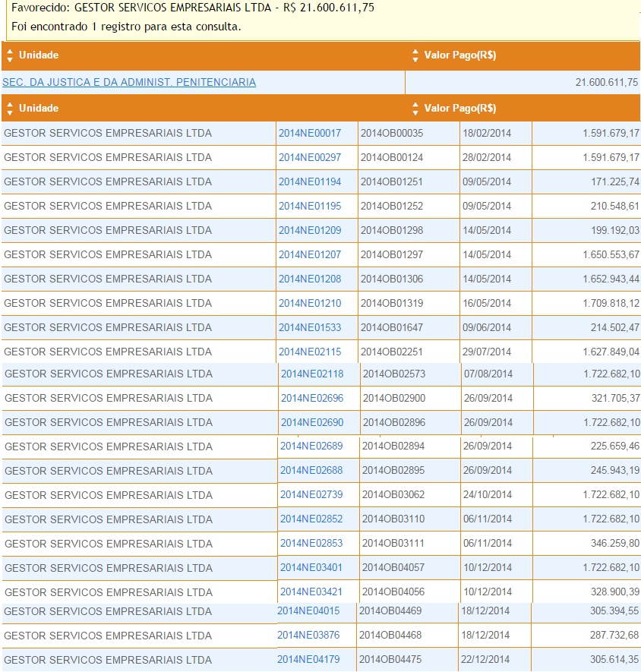The width and height of the screenshot is (641, 672).
Task: Follow the 2014NE01194 link
Action: [310, 182]
